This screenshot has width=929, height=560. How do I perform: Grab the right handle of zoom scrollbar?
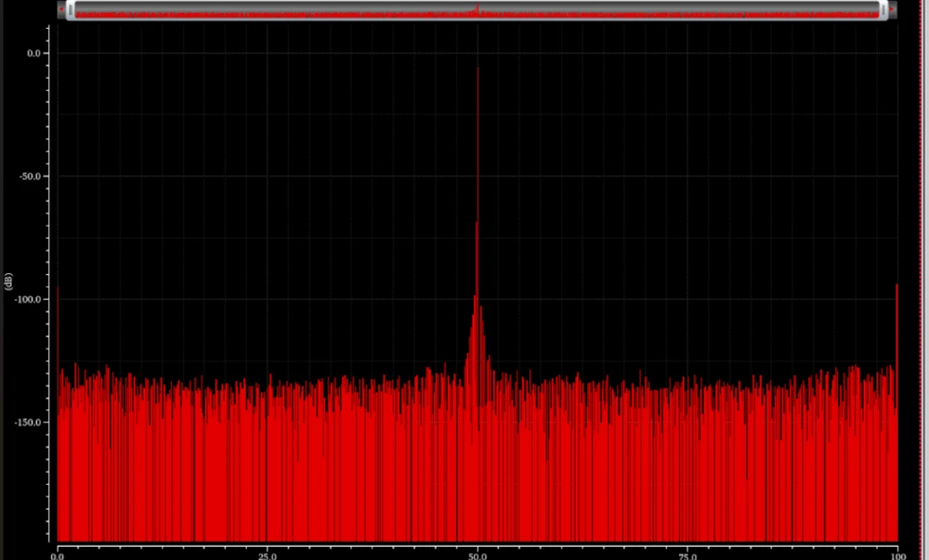(883, 9)
